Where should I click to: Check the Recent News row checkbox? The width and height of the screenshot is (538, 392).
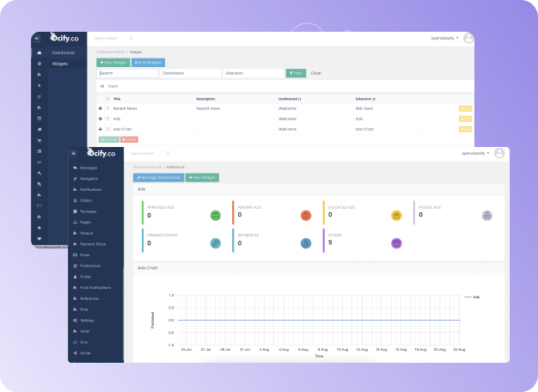(107, 109)
